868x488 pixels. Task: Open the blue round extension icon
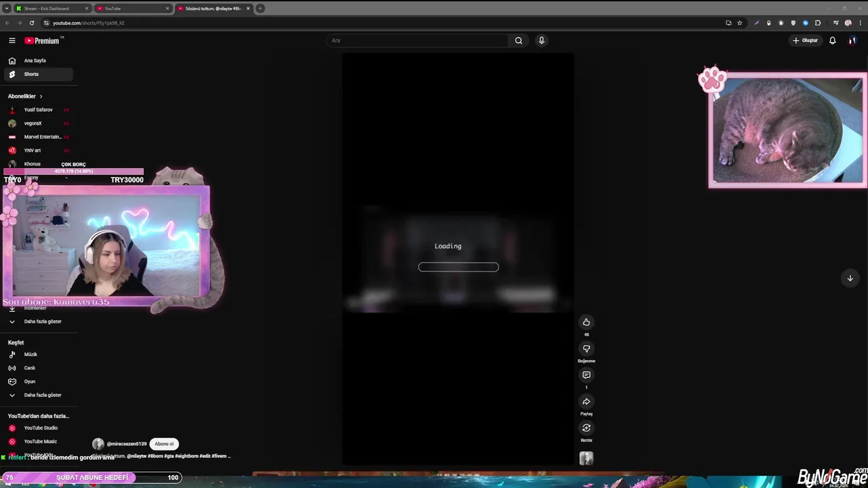point(806,23)
